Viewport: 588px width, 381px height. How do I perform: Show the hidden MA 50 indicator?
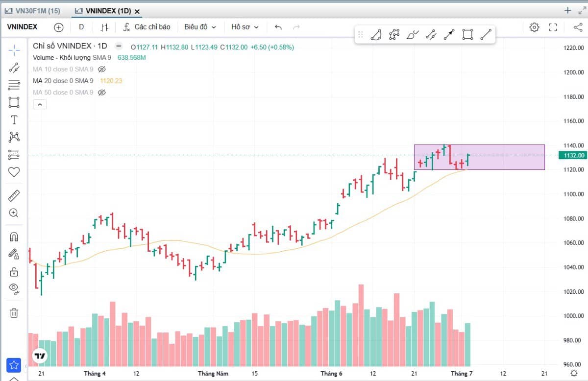click(x=102, y=92)
